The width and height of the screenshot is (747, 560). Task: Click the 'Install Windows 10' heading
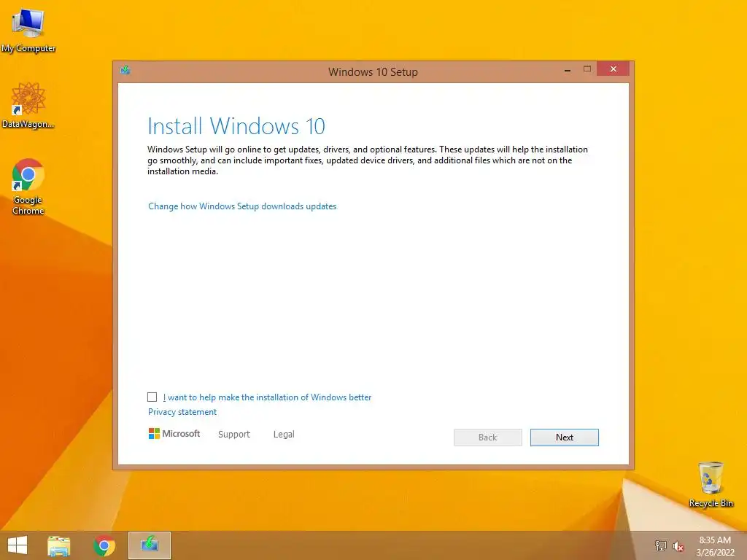point(236,126)
